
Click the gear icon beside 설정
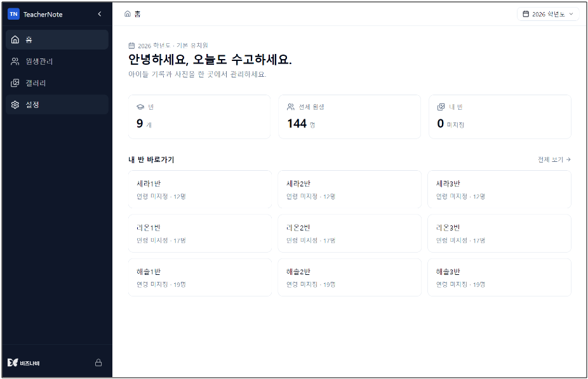[x=15, y=105]
